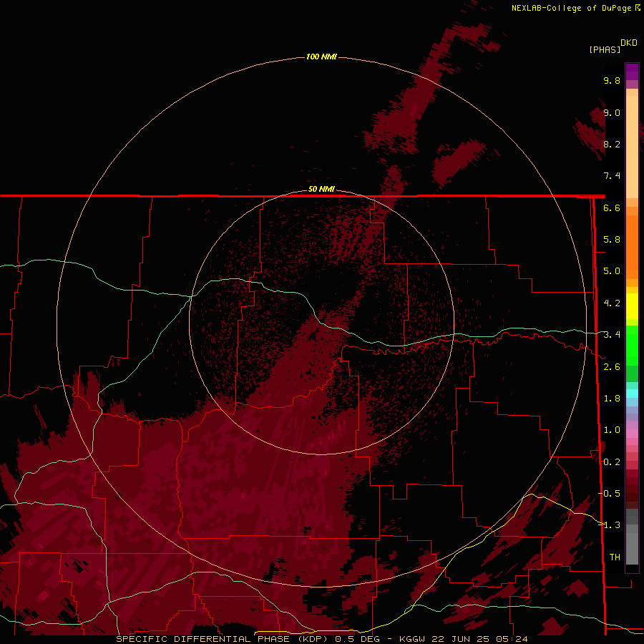Click the orange segment of the color scale
Screen dimensions: 644x644
click(632, 243)
